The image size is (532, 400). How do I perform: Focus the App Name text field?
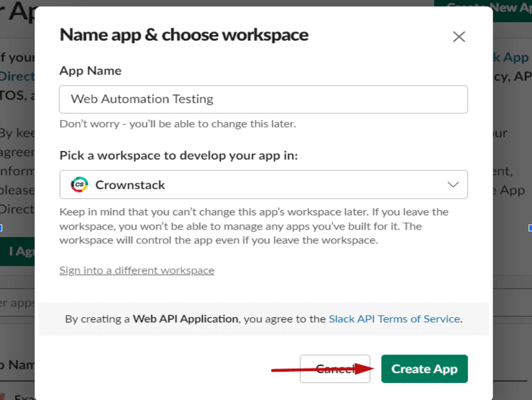click(263, 99)
